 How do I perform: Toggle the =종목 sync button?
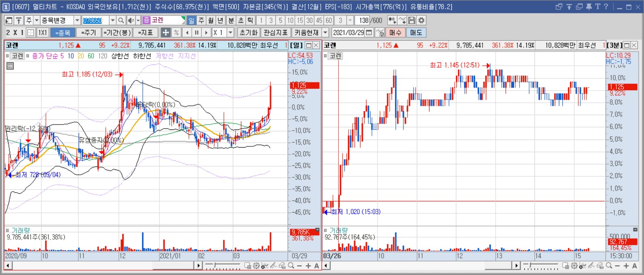pyautogui.click(x=63, y=32)
